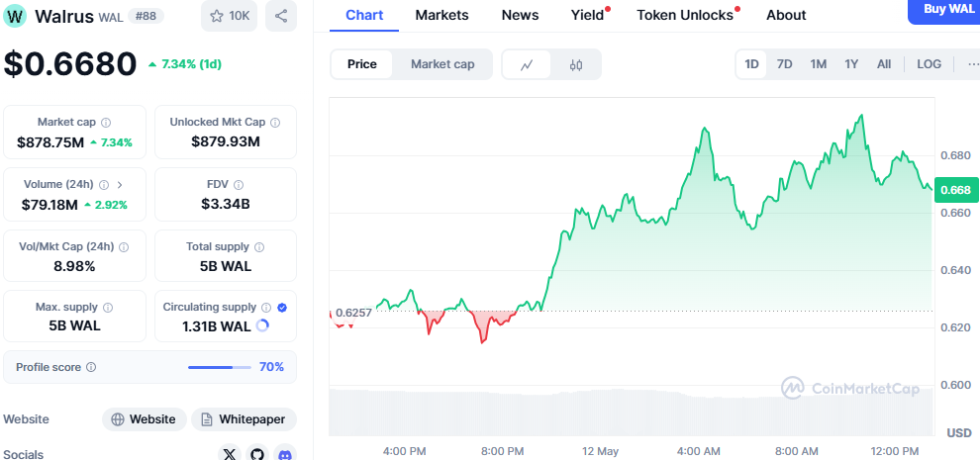Click the 12 May date axis label
The width and height of the screenshot is (980, 460).
[599, 451]
